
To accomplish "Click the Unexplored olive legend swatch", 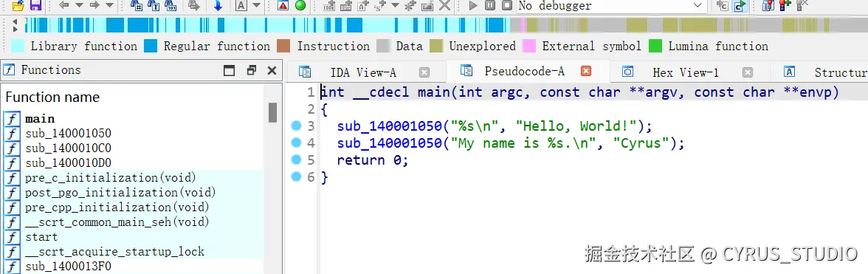I will [x=436, y=46].
